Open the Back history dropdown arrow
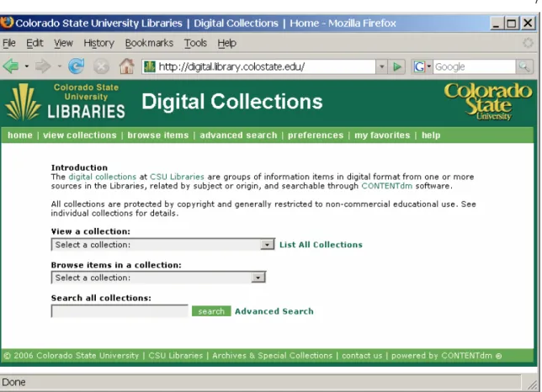 click(27, 66)
